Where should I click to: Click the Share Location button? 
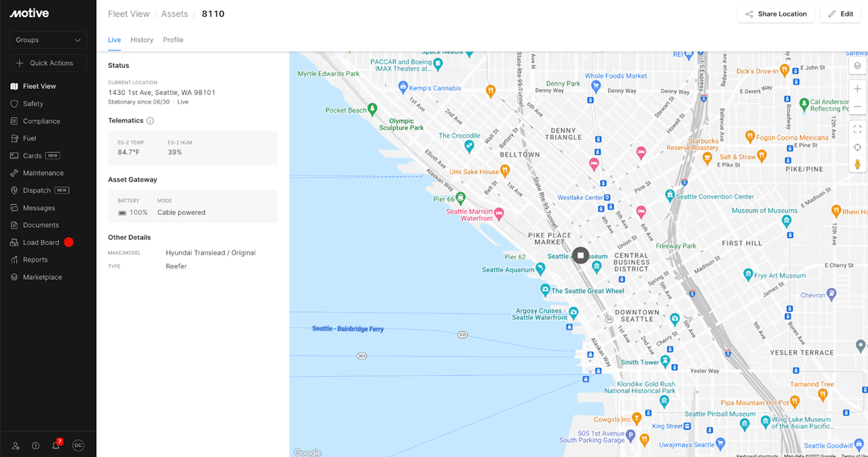click(x=776, y=14)
